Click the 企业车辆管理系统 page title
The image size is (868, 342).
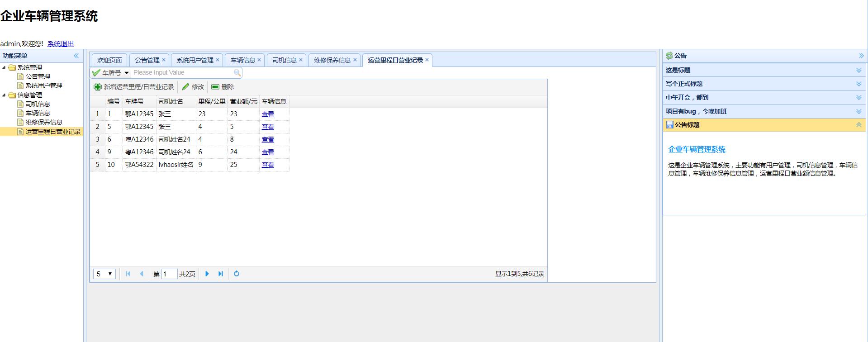coord(49,16)
